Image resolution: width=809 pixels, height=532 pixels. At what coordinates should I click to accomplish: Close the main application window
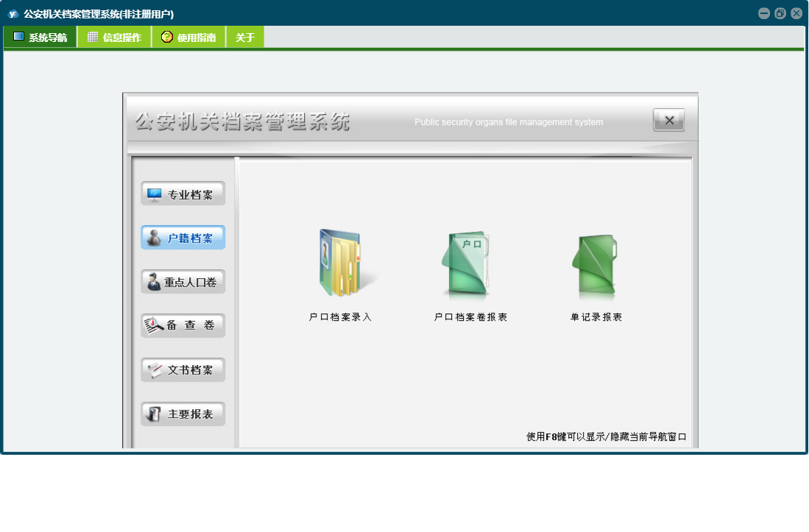[796, 13]
